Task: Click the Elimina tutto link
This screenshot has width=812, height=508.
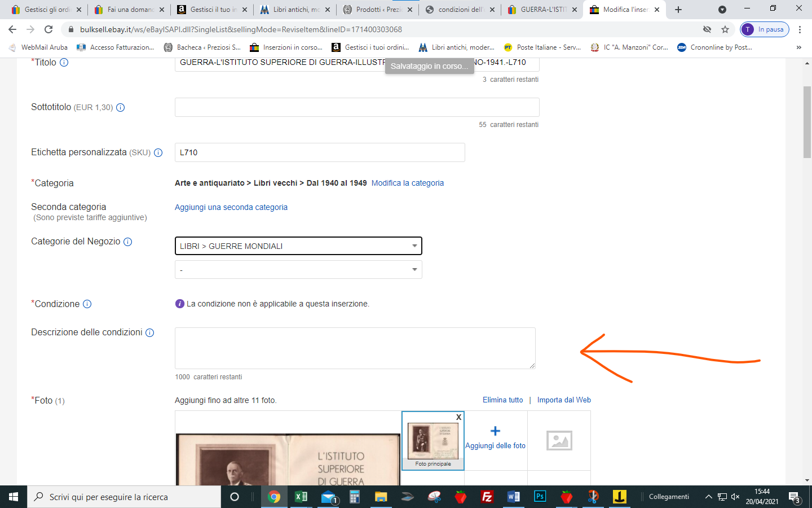Action: (503, 400)
